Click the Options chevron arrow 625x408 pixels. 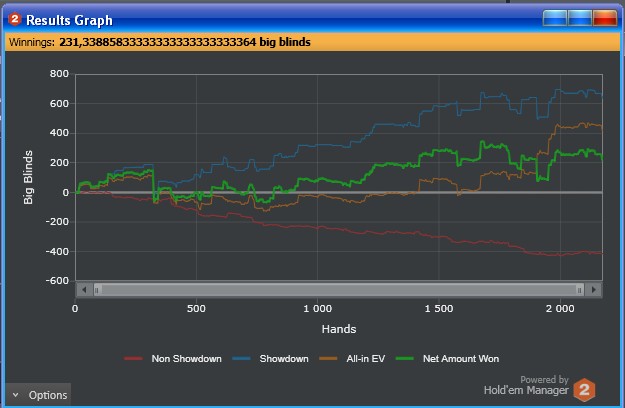pyautogui.click(x=16, y=395)
